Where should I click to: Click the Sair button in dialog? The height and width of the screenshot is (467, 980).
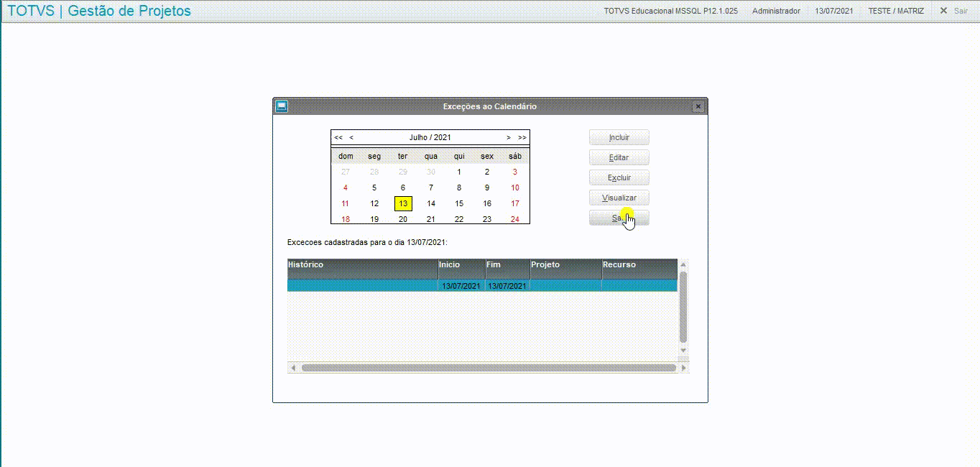point(619,218)
